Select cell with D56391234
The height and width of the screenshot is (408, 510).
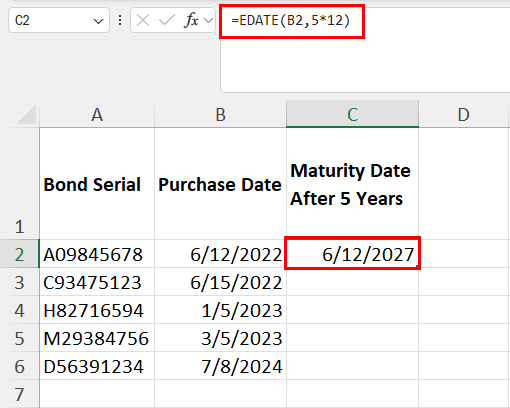pyautogui.click(x=97, y=366)
